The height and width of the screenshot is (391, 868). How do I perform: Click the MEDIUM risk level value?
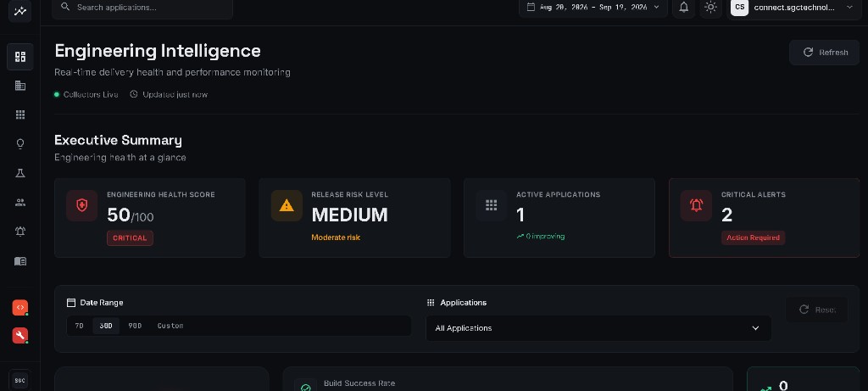point(349,215)
